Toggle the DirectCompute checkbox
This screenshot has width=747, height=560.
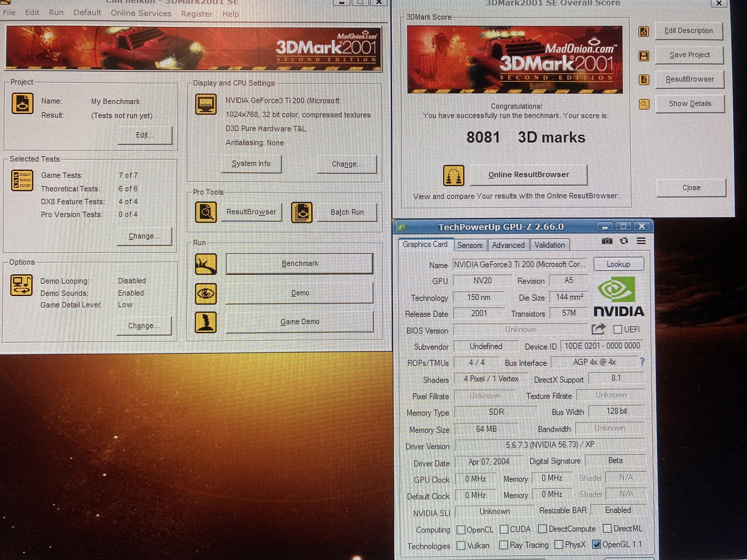(x=542, y=529)
